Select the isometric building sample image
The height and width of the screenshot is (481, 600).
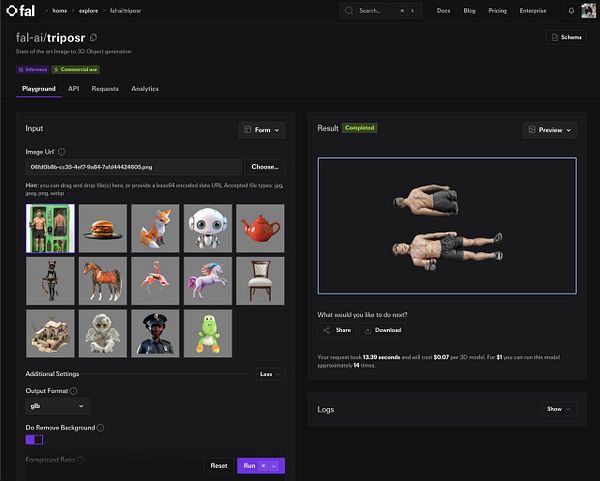tap(50, 334)
